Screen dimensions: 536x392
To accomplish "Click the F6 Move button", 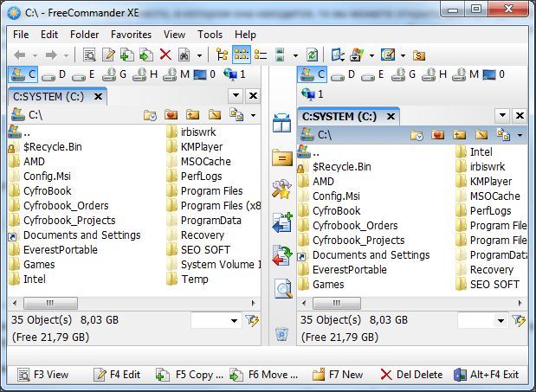I will [263, 375].
